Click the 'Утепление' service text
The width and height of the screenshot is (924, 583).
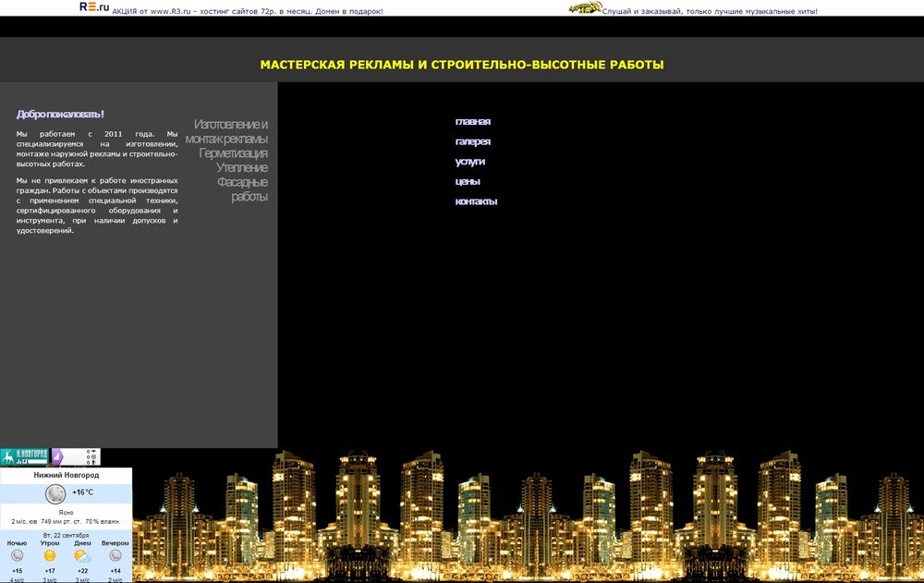pos(241,167)
